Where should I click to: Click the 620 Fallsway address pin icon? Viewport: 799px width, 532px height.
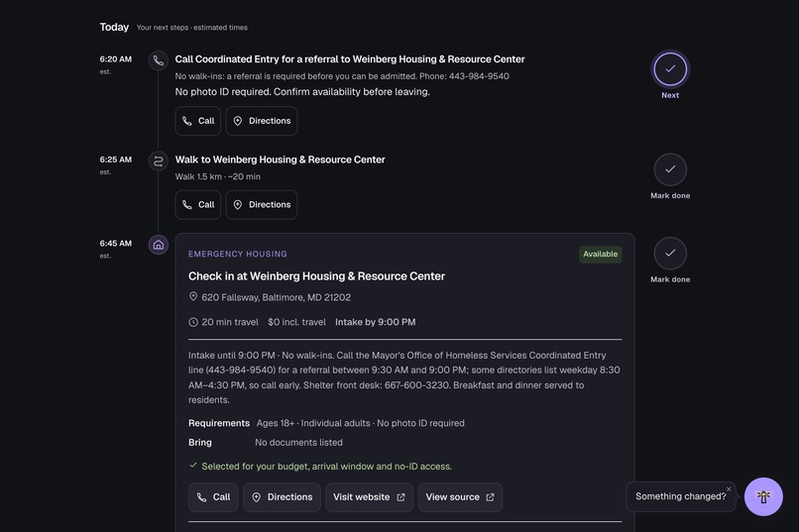click(193, 297)
